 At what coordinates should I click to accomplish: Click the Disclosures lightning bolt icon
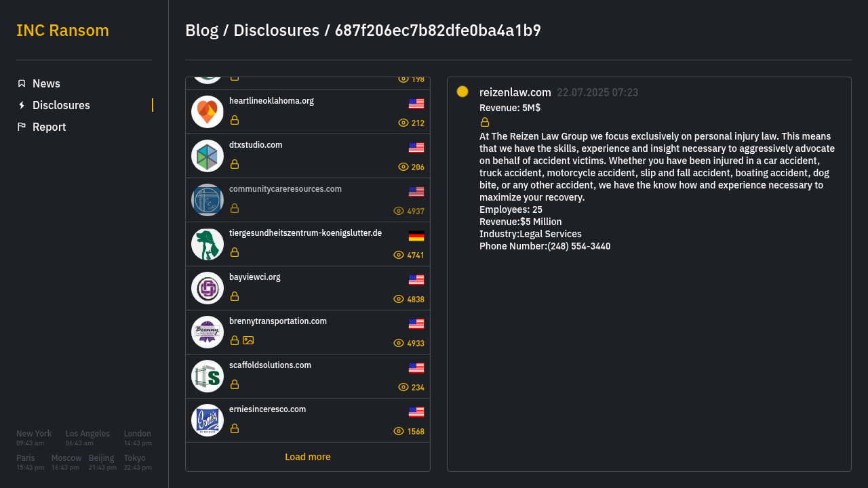[x=22, y=105]
